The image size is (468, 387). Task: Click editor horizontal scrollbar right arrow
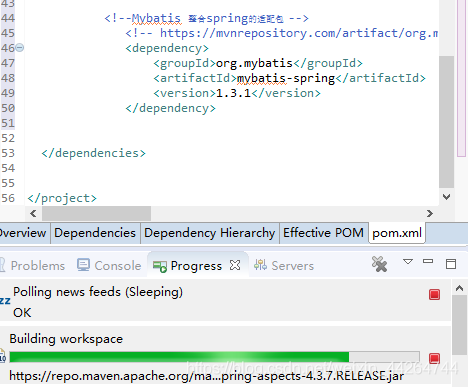tap(430, 213)
